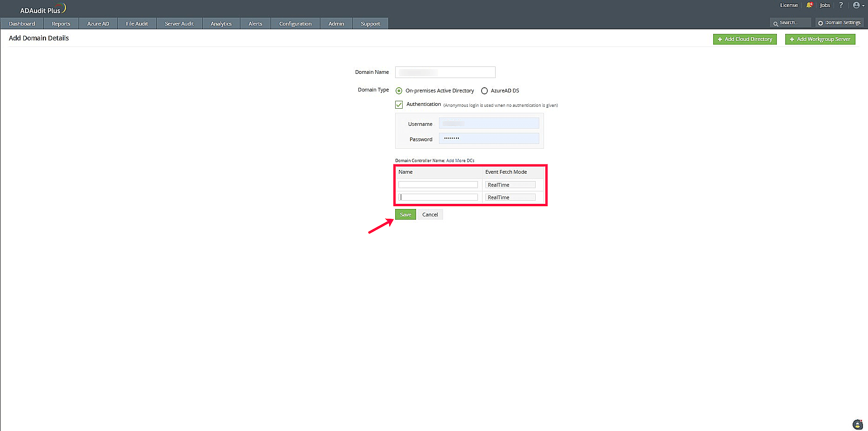Open the user account profile icon
The width and height of the screenshot is (868, 431).
tap(856, 5)
